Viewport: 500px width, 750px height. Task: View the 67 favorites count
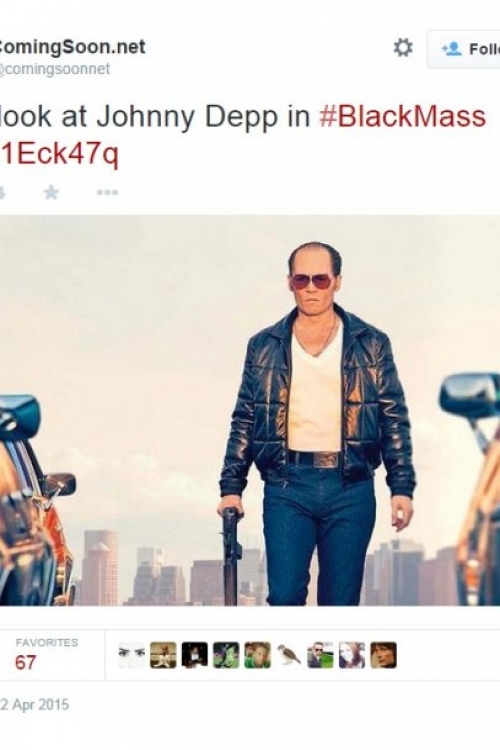(x=26, y=662)
